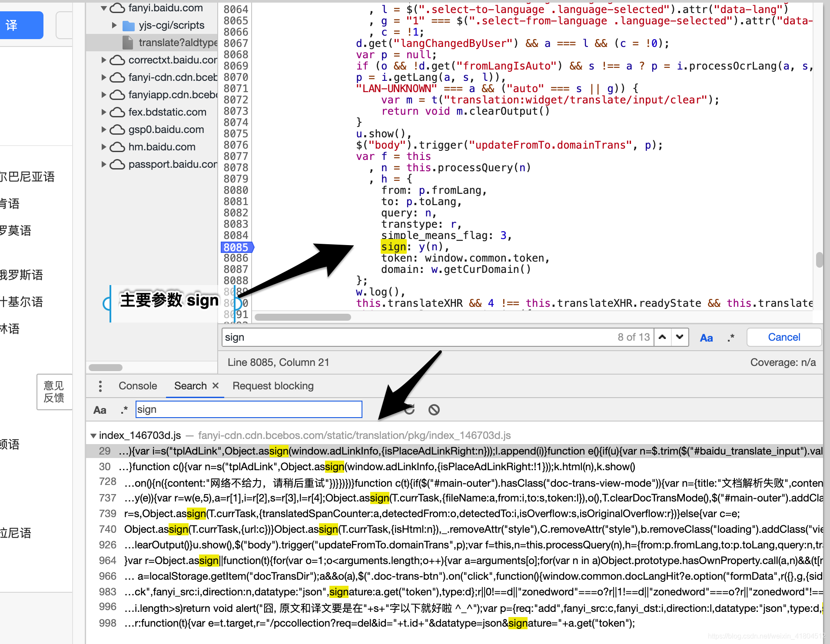Viewport: 830px width, 644px height.
Task: Click line number 8079 in gutter
Action: 236,179
